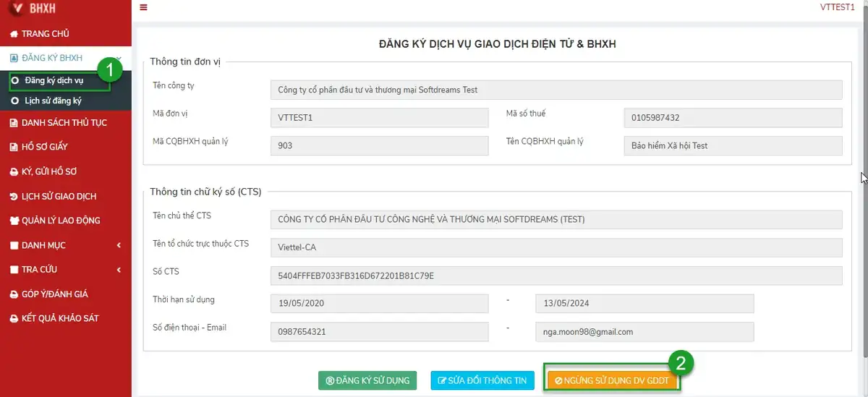Click the Mã số thuế field
This screenshot has width=868, height=397.
pyautogui.click(x=733, y=118)
